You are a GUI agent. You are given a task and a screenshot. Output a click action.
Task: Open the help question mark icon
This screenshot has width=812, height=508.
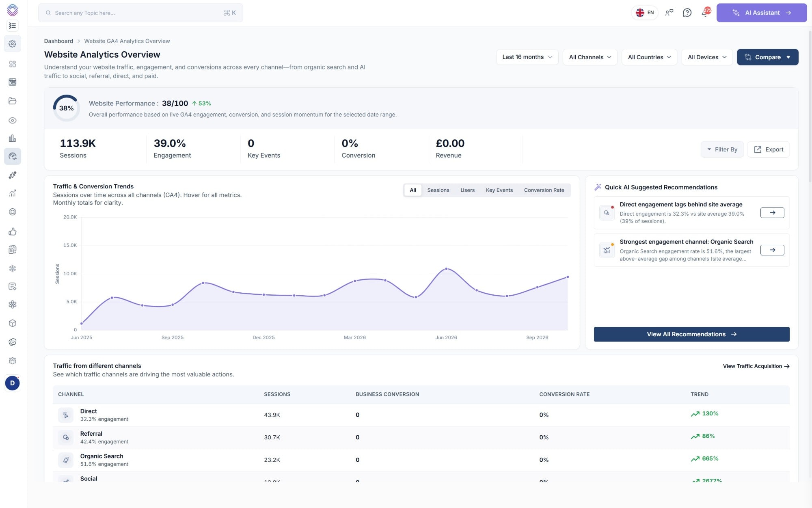[687, 13]
